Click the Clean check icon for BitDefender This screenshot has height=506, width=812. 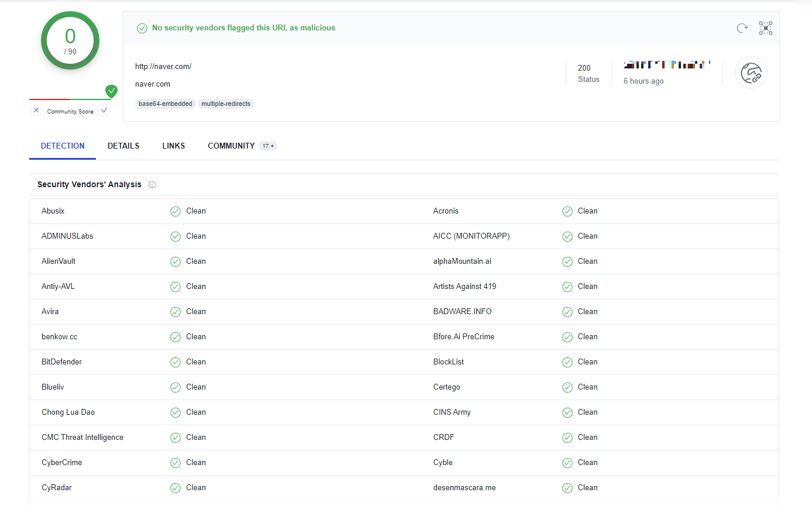click(176, 362)
